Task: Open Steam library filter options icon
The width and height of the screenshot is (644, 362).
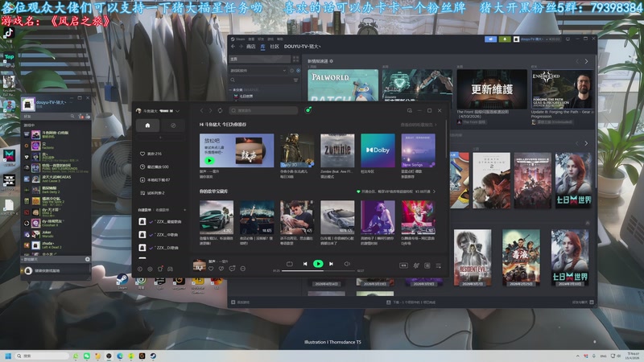Action: [x=295, y=80]
